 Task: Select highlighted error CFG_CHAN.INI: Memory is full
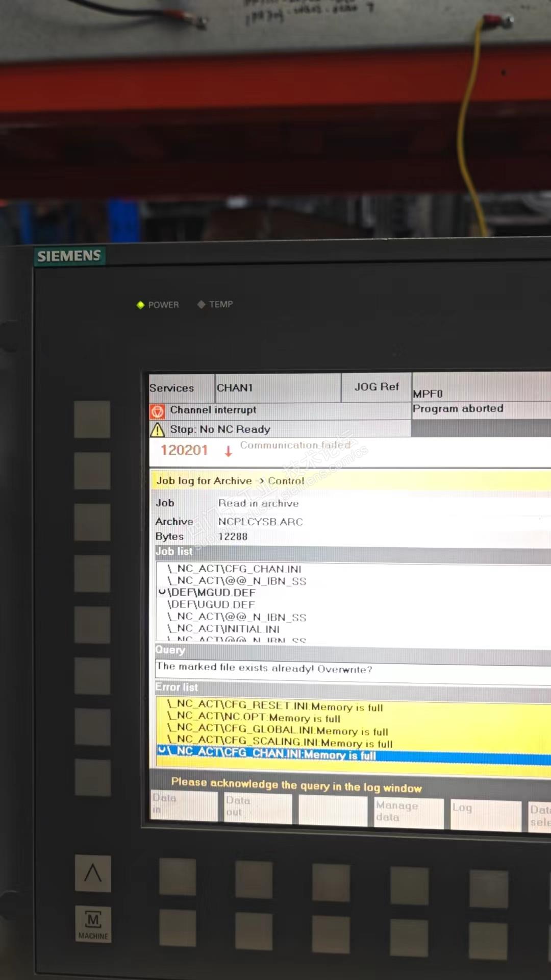point(354,755)
